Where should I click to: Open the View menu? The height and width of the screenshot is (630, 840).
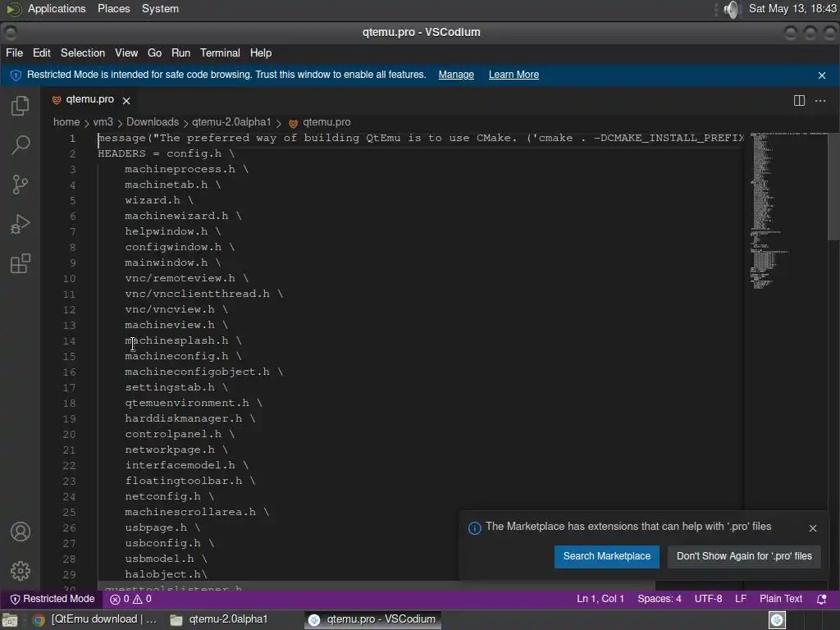tap(126, 53)
